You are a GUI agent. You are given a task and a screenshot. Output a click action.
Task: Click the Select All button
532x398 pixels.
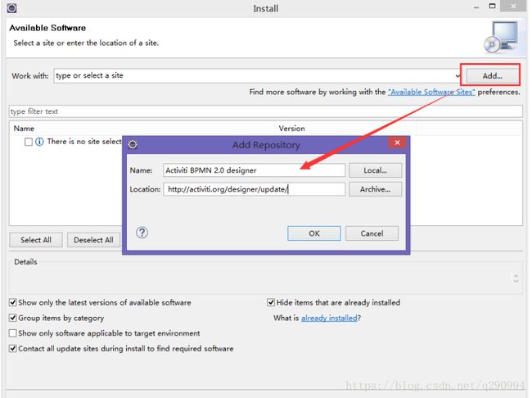[x=36, y=240]
